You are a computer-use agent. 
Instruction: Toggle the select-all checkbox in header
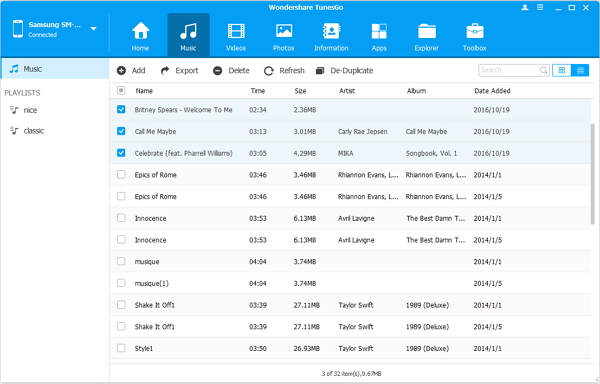pos(121,91)
